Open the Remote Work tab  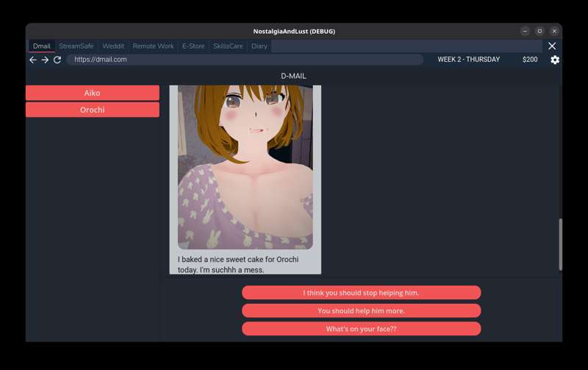153,46
